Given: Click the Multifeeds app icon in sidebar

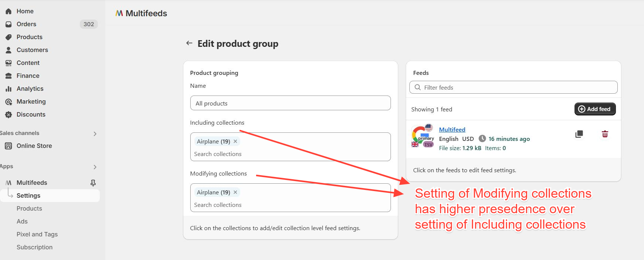Looking at the screenshot, I should tap(8, 183).
